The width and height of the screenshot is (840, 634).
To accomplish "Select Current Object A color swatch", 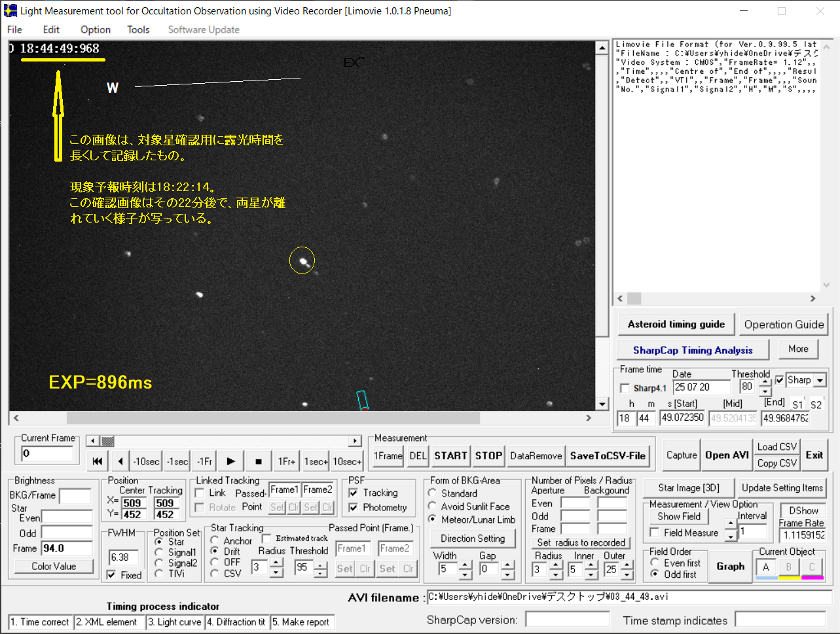I will 766,567.
